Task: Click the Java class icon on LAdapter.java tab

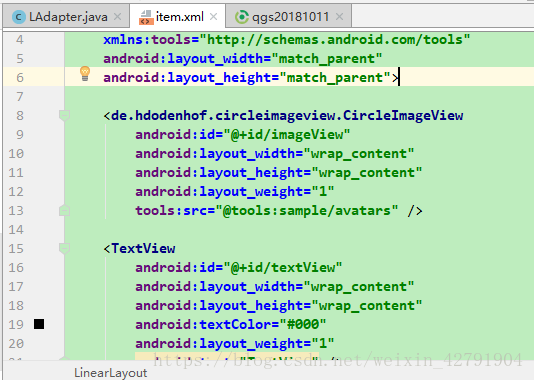Action: pyautogui.click(x=19, y=17)
